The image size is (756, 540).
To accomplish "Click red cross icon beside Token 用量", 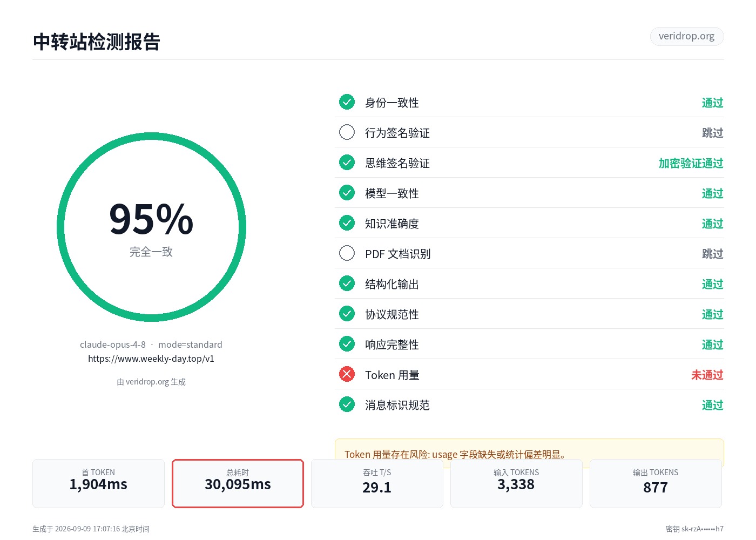I will [x=347, y=374].
